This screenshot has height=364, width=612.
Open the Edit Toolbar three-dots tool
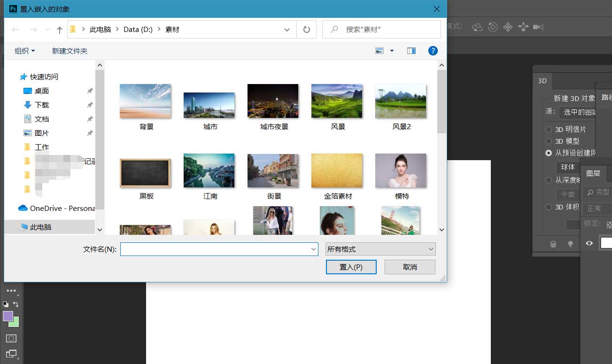point(11,291)
